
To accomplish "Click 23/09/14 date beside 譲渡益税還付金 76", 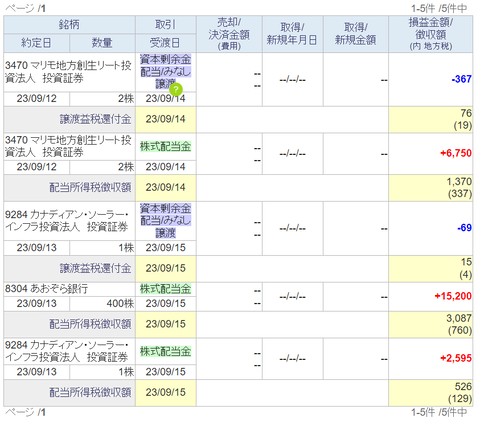I will click(166, 119).
